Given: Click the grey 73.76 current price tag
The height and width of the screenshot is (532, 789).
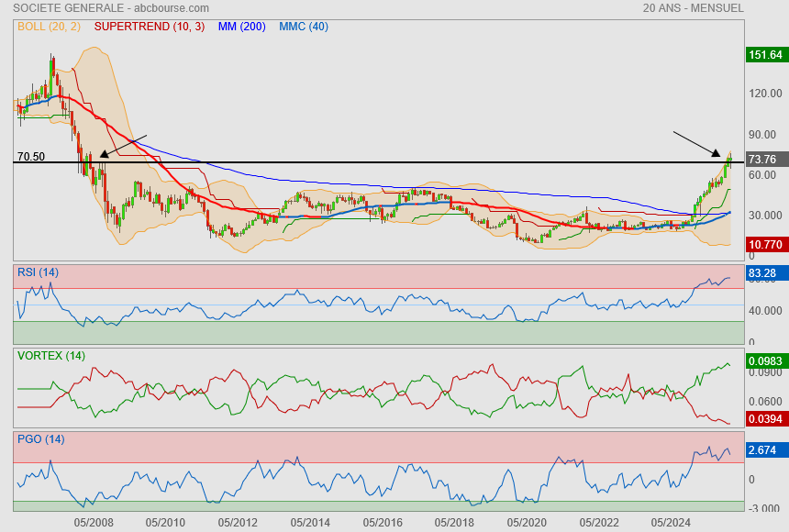Looking at the screenshot, I should click(764, 160).
